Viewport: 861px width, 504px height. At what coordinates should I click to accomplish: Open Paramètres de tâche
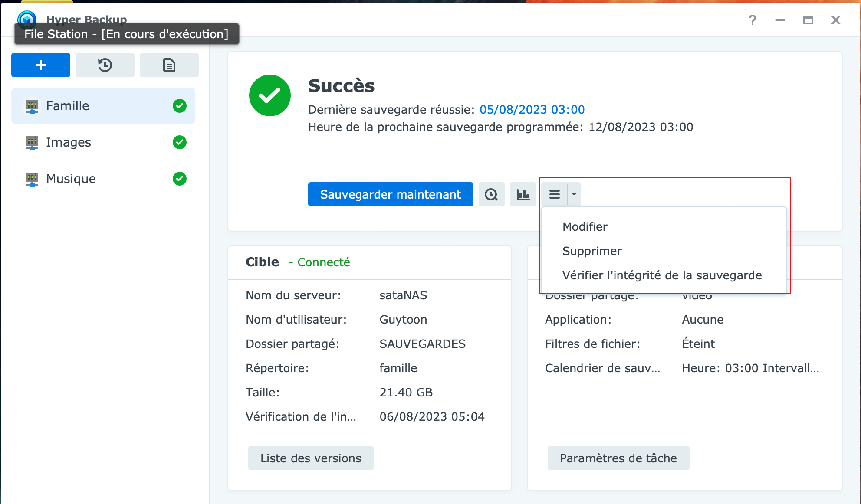pyautogui.click(x=618, y=458)
